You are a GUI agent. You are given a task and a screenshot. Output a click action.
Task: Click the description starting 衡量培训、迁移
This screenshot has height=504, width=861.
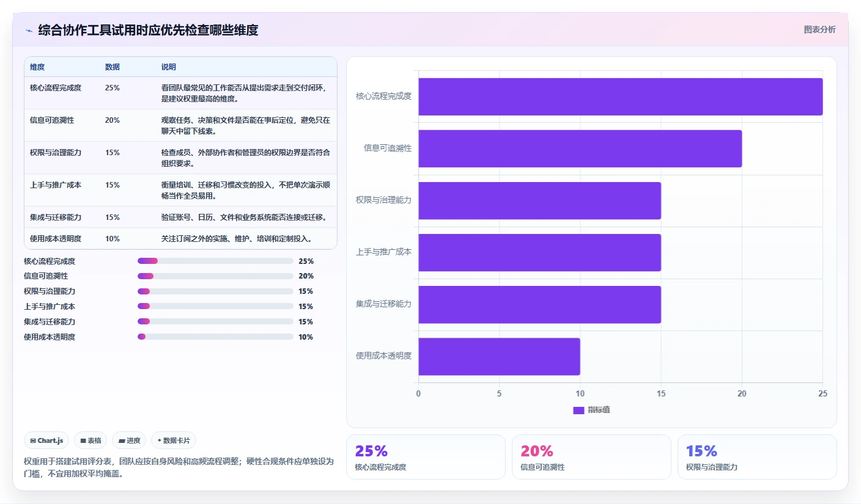coord(245,191)
